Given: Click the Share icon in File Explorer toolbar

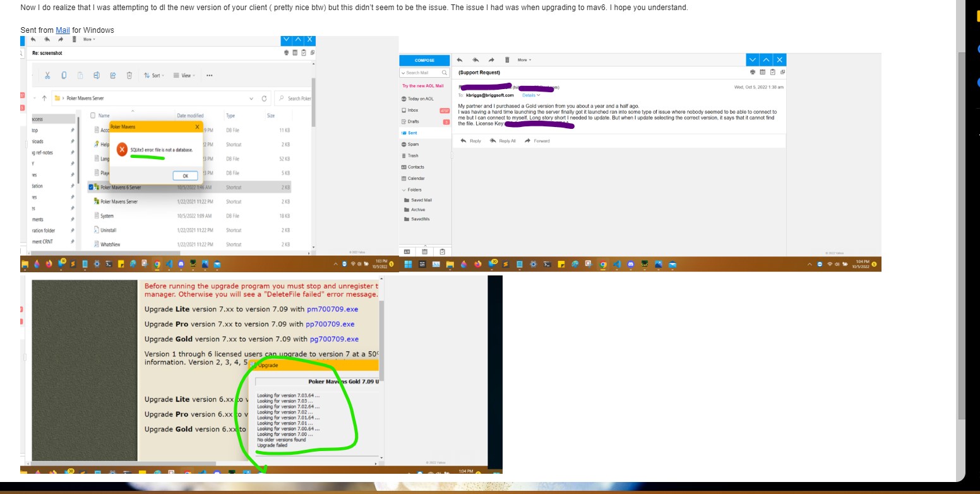Looking at the screenshot, I should (x=113, y=75).
